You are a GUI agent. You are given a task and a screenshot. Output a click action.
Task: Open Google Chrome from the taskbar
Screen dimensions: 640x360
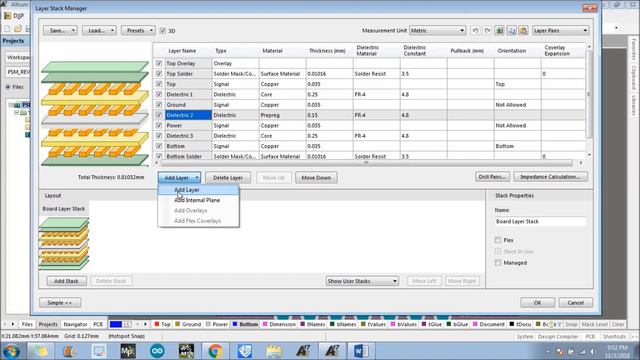point(215,351)
